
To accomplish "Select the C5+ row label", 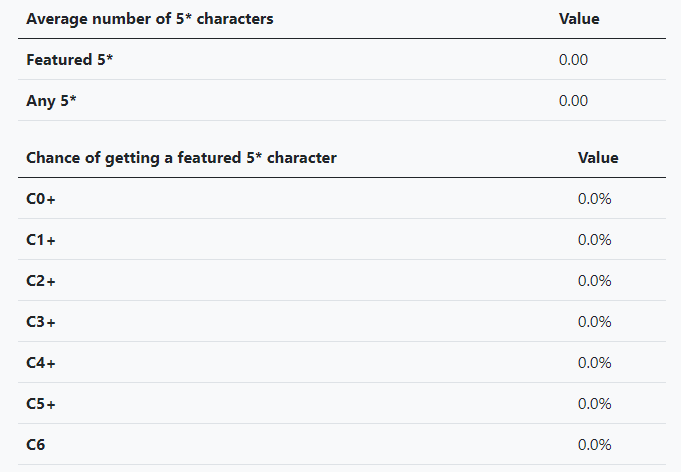I will coord(41,404).
